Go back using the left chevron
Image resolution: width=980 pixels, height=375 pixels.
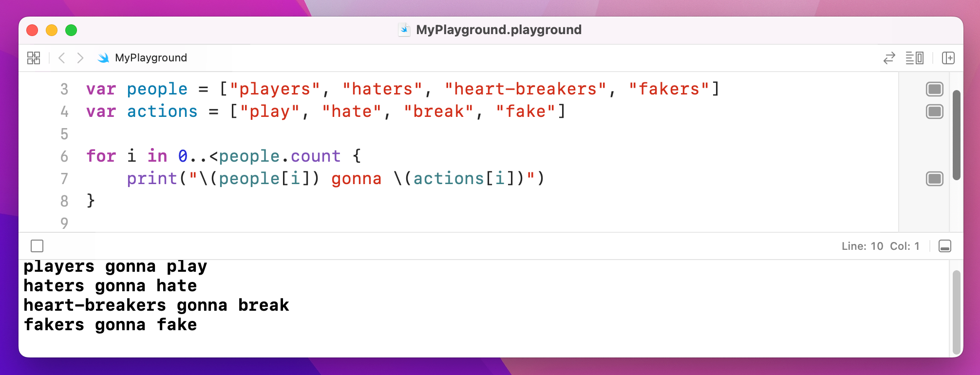62,58
